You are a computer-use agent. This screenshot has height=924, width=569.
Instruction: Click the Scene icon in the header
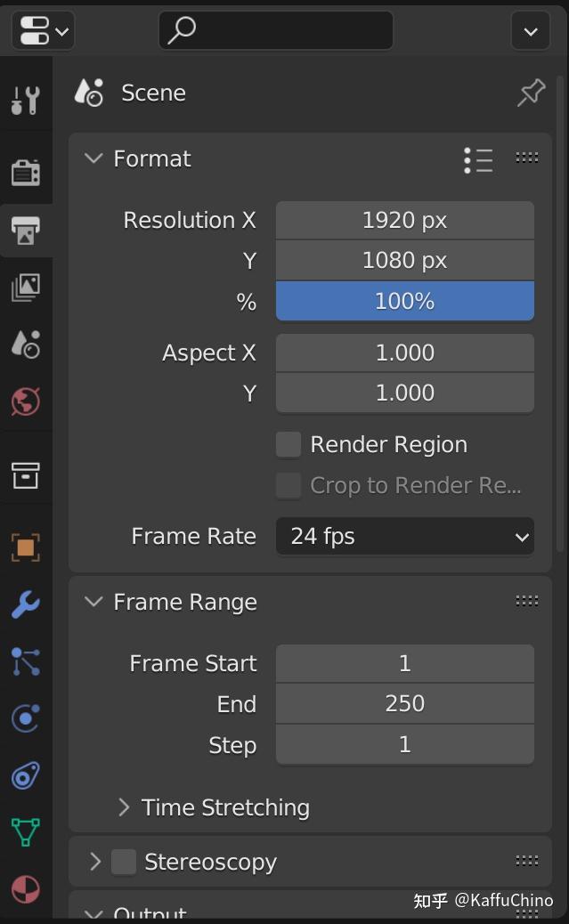[x=89, y=93]
